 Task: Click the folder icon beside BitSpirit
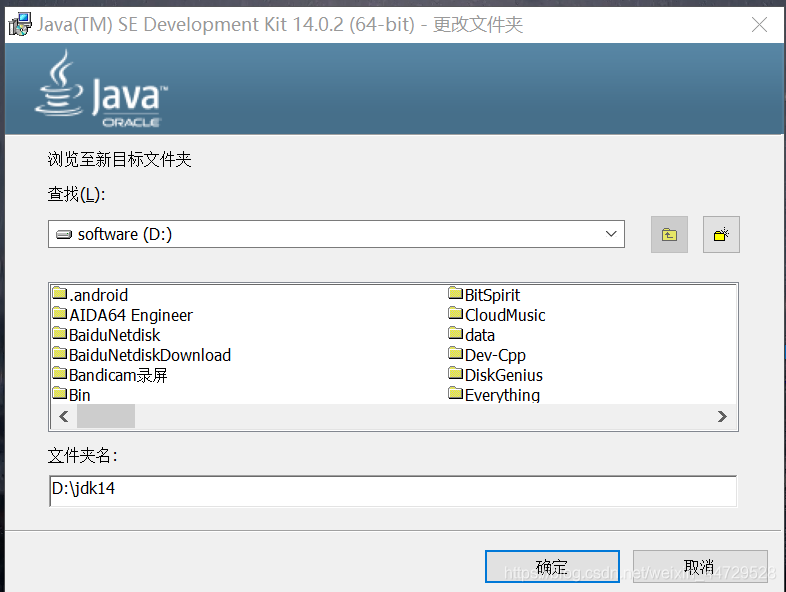tap(456, 293)
